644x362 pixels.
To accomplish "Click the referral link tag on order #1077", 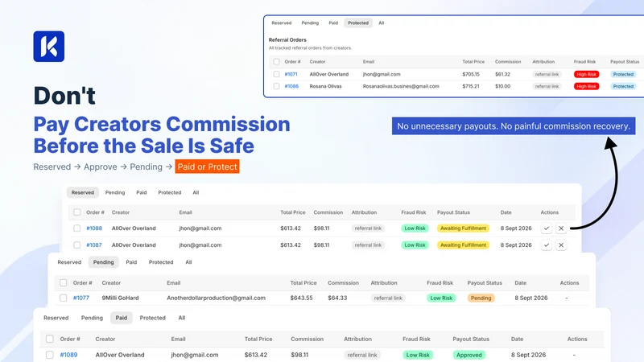I will click(388, 298).
